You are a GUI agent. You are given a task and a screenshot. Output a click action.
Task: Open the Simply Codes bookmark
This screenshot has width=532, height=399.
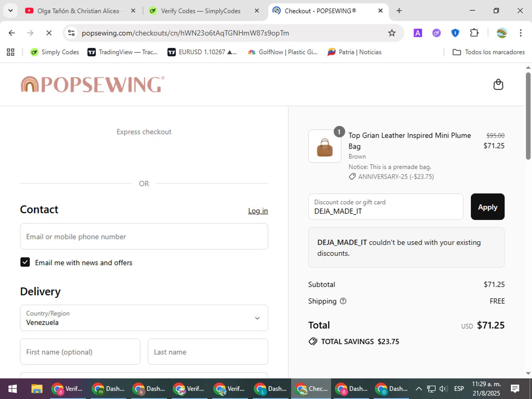(55, 52)
